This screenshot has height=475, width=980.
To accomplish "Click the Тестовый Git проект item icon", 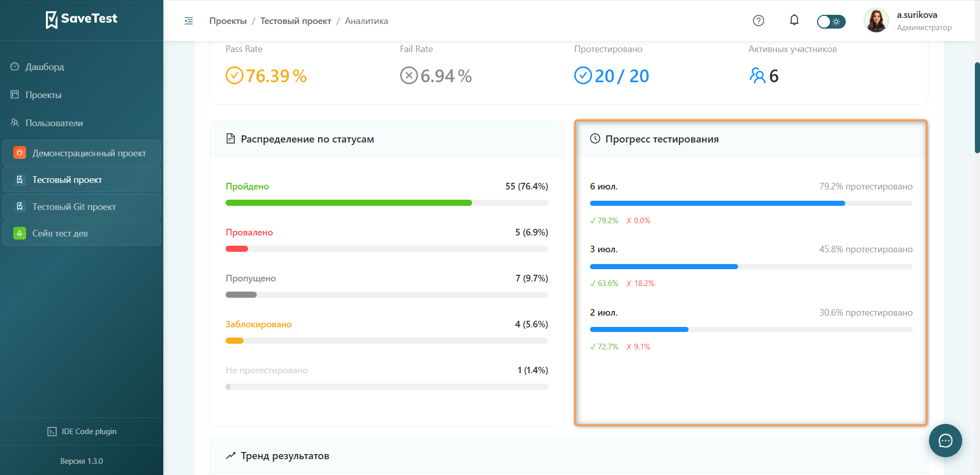I will pyautogui.click(x=19, y=206).
